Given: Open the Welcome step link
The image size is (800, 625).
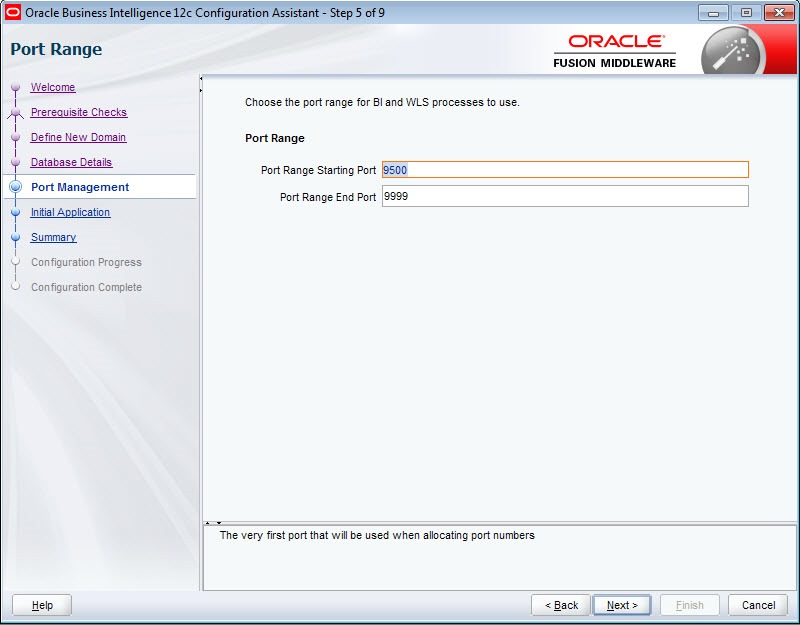Looking at the screenshot, I should (53, 87).
